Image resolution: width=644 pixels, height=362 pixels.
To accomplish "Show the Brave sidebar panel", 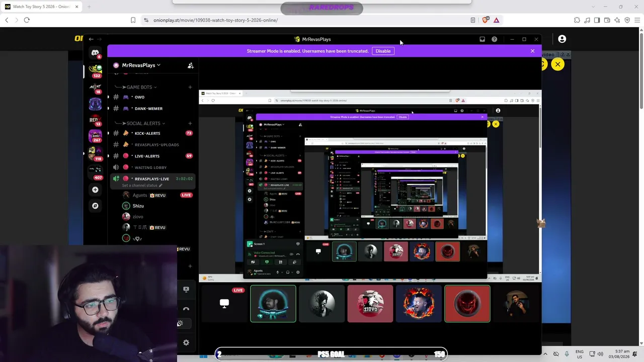I will pyautogui.click(x=597, y=20).
